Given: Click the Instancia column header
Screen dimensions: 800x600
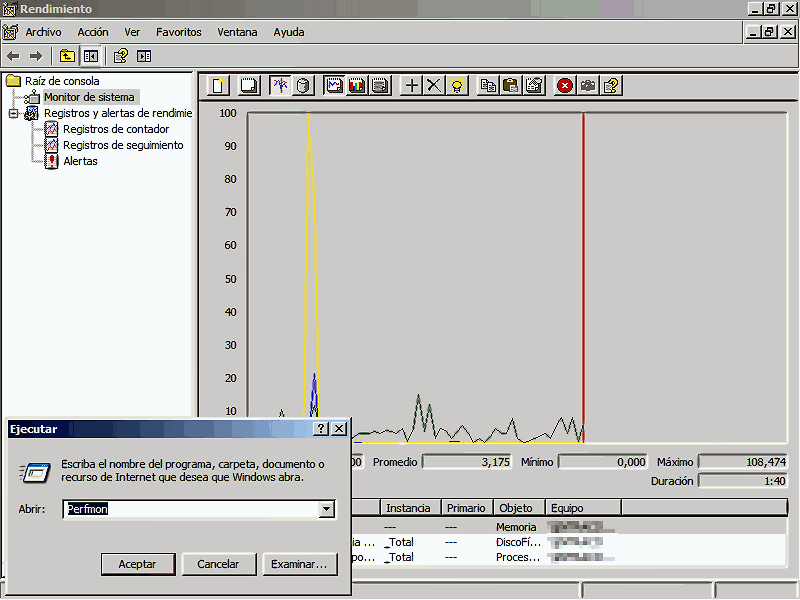Looking at the screenshot, I should [411, 508].
